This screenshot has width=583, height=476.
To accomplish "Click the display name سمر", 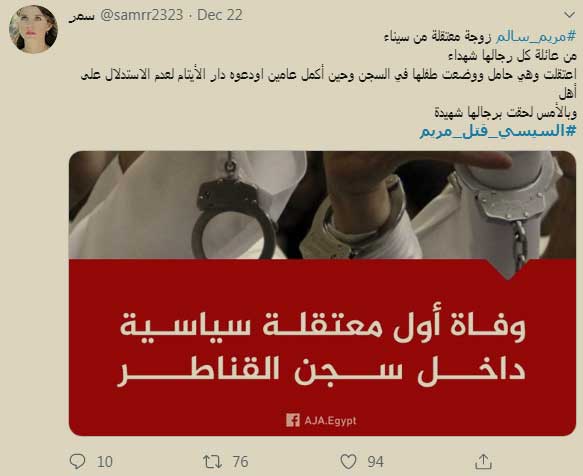I will coord(82,16).
